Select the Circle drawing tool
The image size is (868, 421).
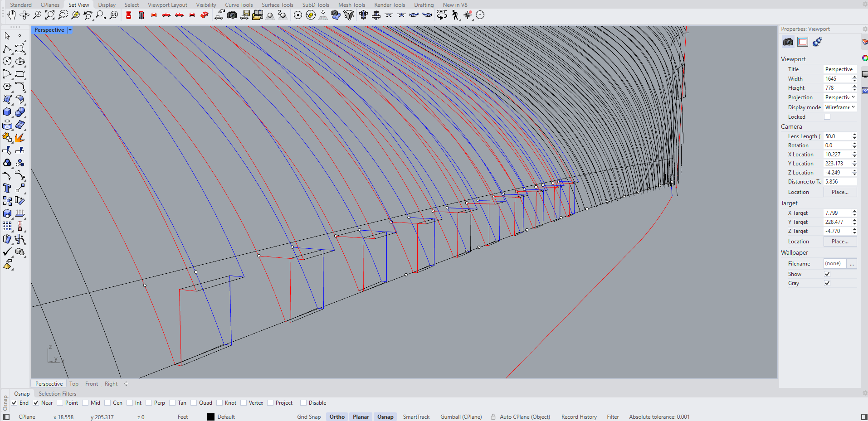pyautogui.click(x=7, y=61)
